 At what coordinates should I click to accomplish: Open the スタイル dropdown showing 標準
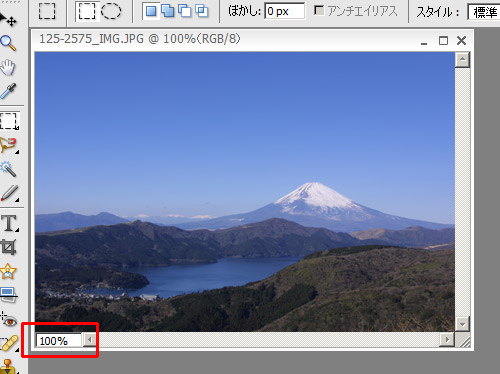coord(483,12)
